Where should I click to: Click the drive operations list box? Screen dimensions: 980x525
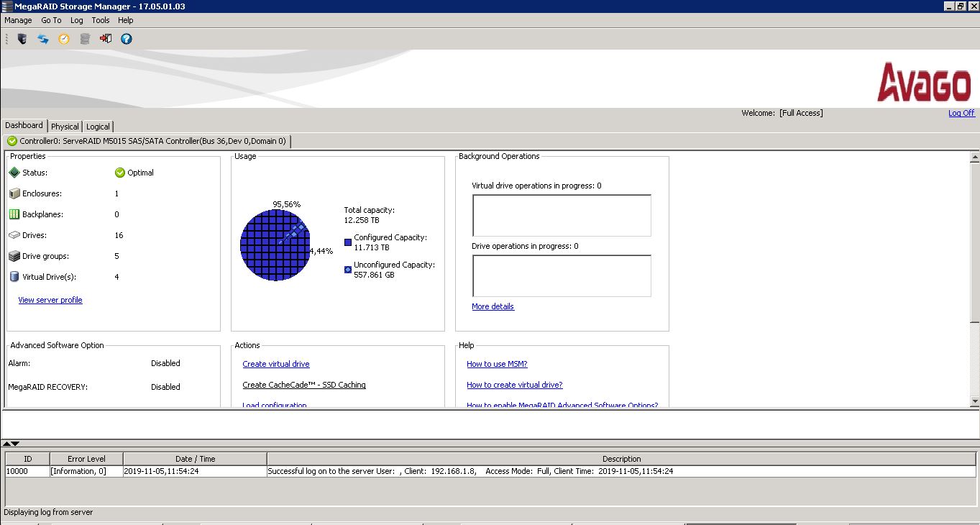(562, 275)
